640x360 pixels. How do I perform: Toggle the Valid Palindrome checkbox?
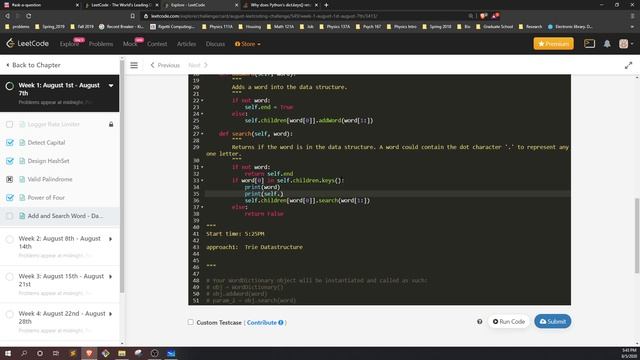coord(9,179)
